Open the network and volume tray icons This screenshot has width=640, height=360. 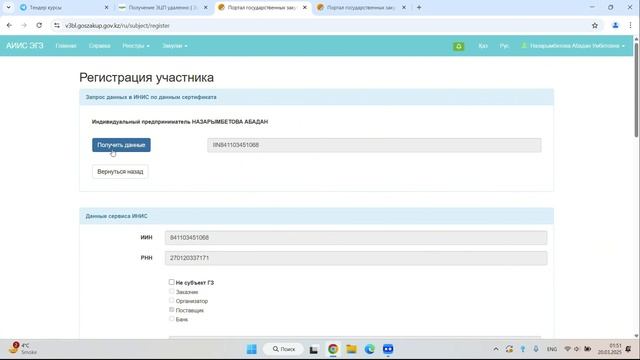(x=577, y=349)
